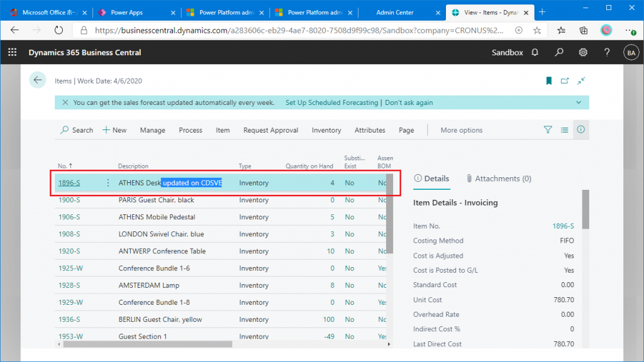Viewport: 644px width, 362px height.
Task: Click the browser address bar URL
Action: tap(299, 30)
